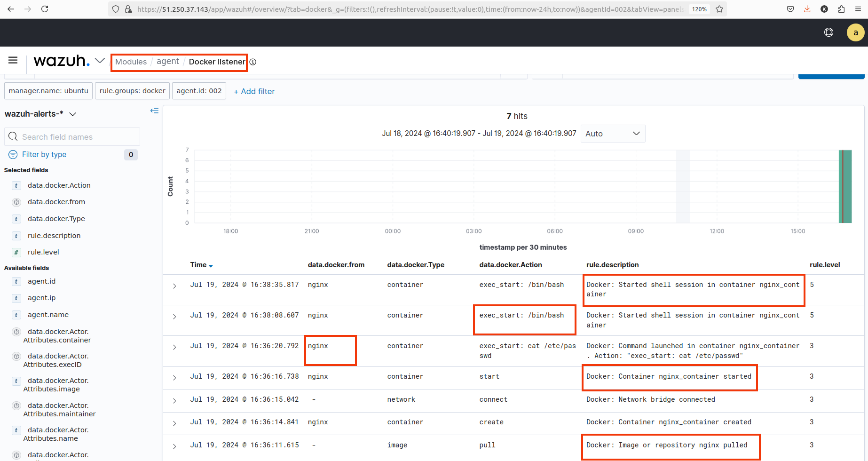
Task: Open the Wazuh hamburger navigation menu
Action: (13, 60)
